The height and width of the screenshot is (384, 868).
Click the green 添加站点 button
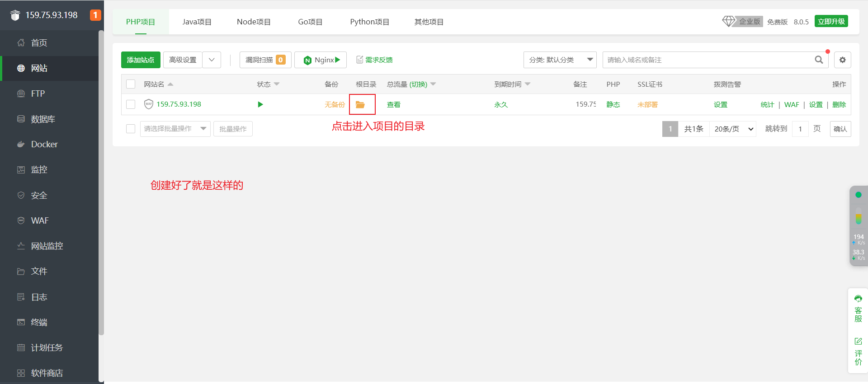pos(141,60)
